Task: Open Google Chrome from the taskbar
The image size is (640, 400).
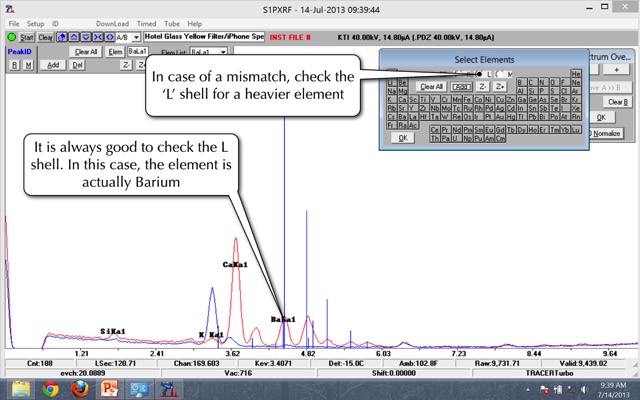Action: (x=52, y=388)
